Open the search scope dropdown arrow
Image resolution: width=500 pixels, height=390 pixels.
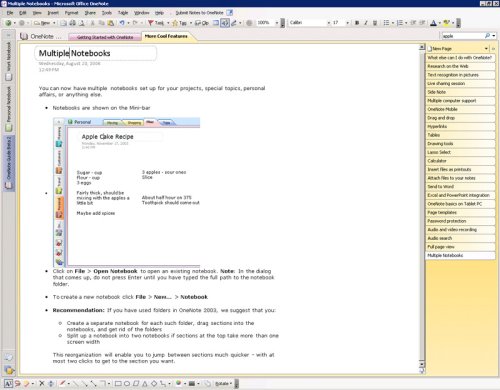click(494, 36)
